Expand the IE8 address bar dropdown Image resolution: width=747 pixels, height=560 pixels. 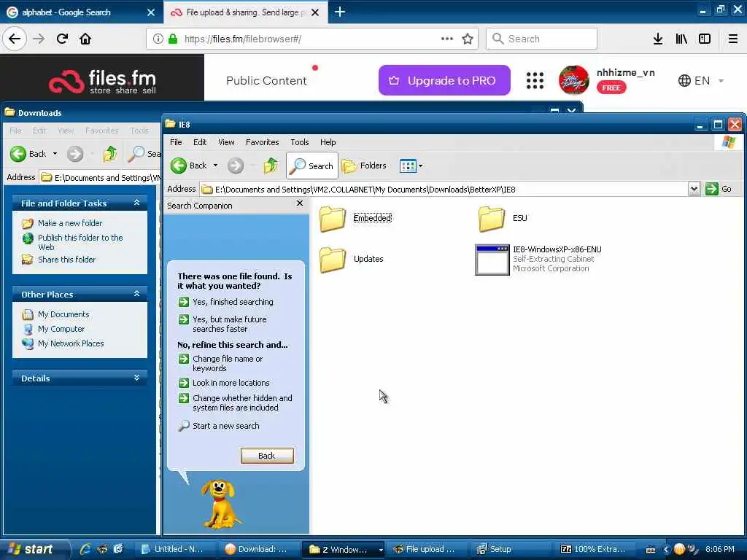coord(694,189)
